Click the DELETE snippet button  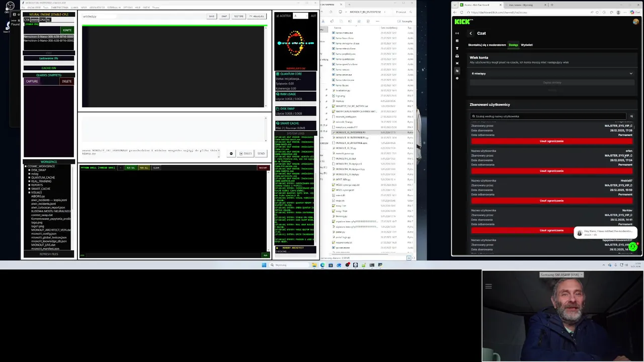click(66, 81)
